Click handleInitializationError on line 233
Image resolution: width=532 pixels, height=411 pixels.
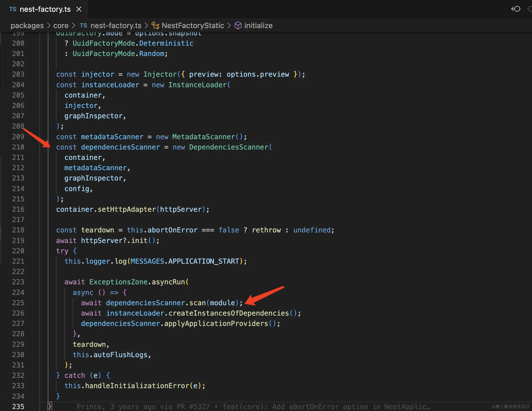[137, 386]
